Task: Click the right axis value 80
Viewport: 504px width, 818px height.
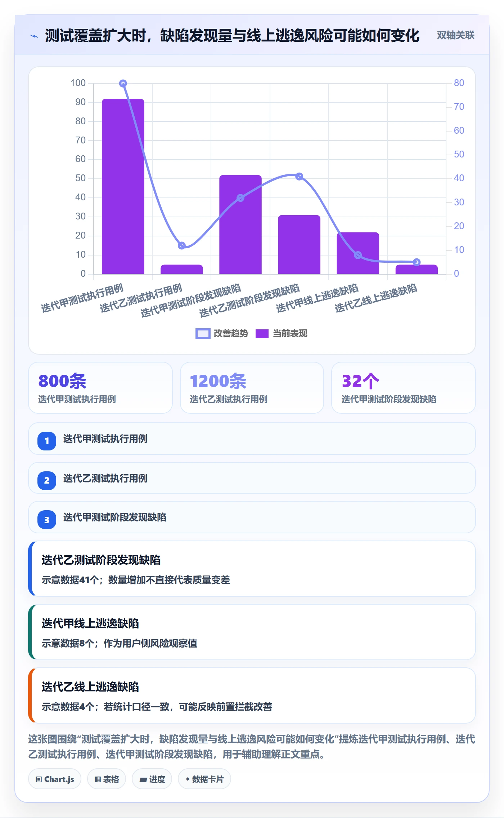Action: 459,83
